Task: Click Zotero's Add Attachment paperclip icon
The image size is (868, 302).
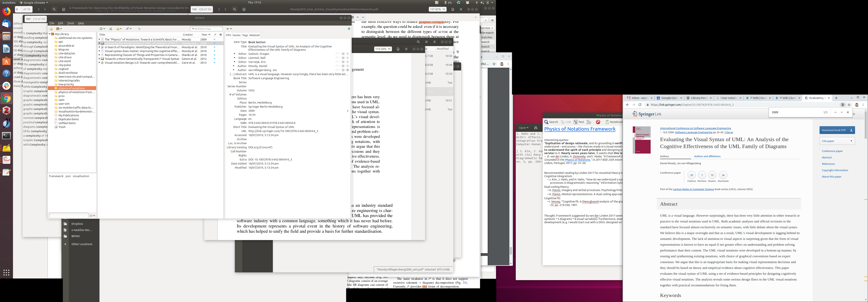Action: (x=128, y=29)
